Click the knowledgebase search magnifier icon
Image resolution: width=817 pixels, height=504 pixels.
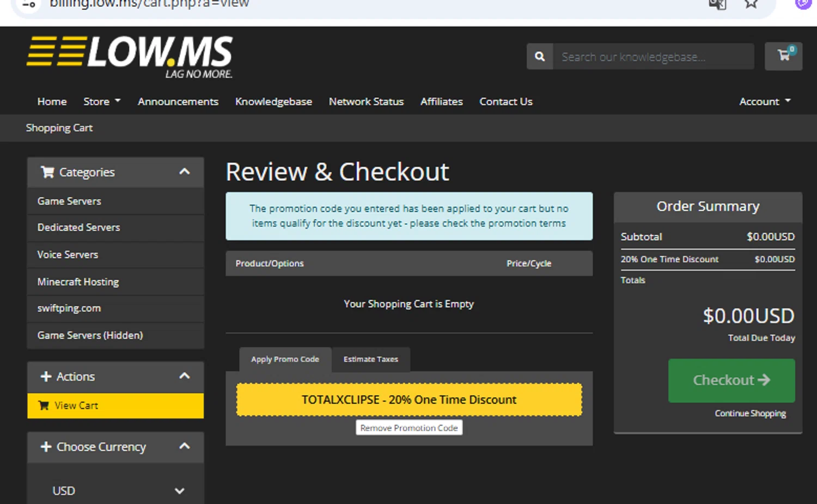point(540,57)
